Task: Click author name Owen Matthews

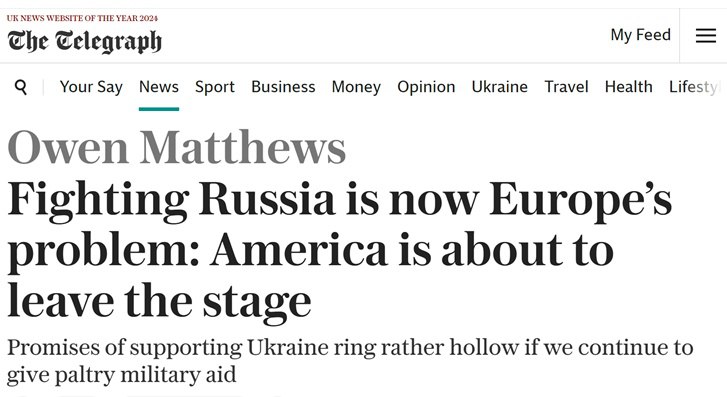Action: (177, 147)
